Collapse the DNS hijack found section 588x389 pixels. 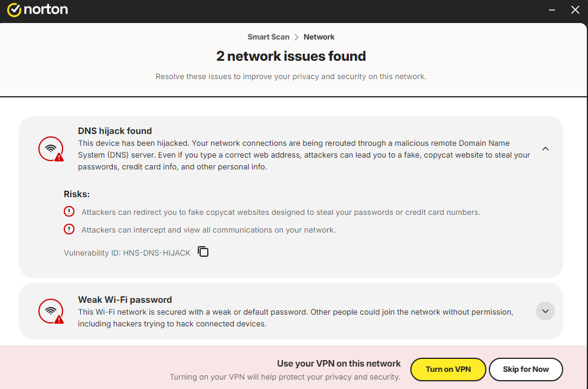coord(545,149)
